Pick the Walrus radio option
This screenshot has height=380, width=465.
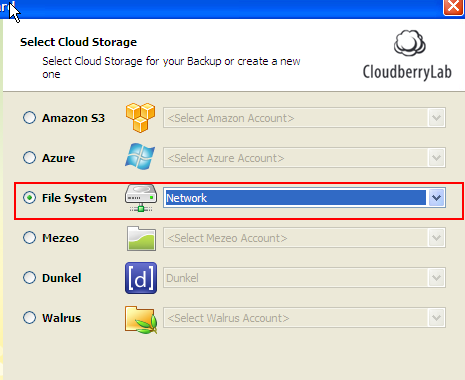pyautogui.click(x=29, y=318)
